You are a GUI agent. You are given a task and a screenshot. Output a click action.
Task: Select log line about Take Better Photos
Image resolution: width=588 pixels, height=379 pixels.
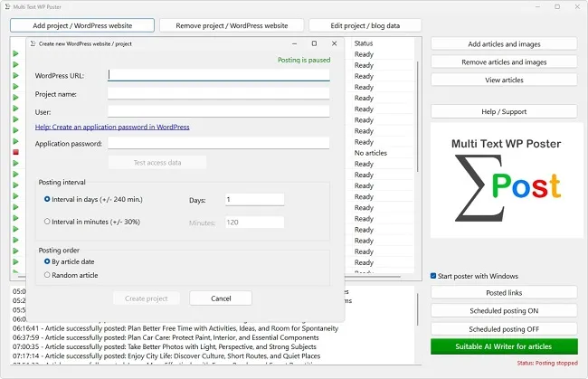(165, 346)
